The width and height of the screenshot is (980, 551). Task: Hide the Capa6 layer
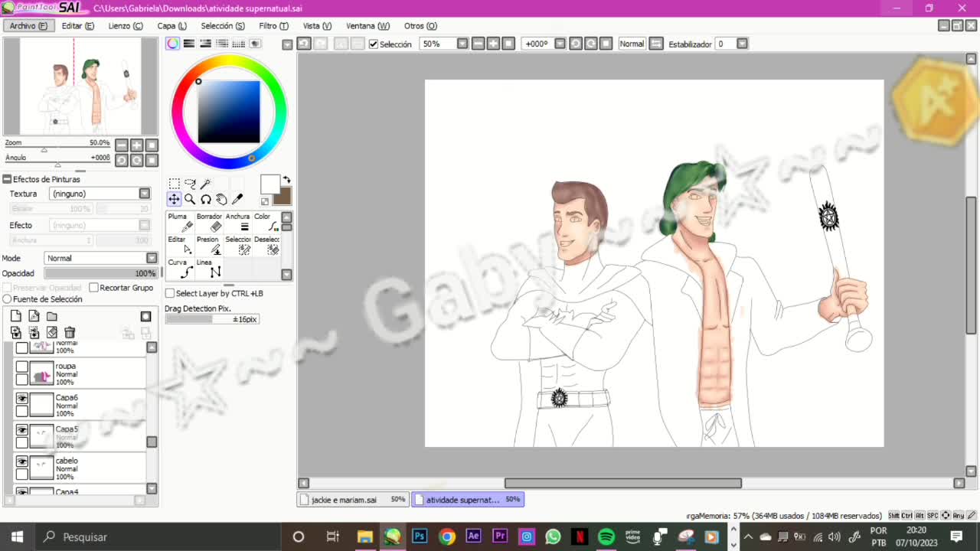[22, 399]
